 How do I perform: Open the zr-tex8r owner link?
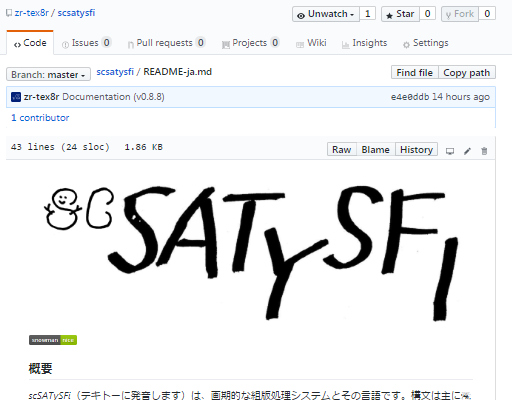click(32, 13)
